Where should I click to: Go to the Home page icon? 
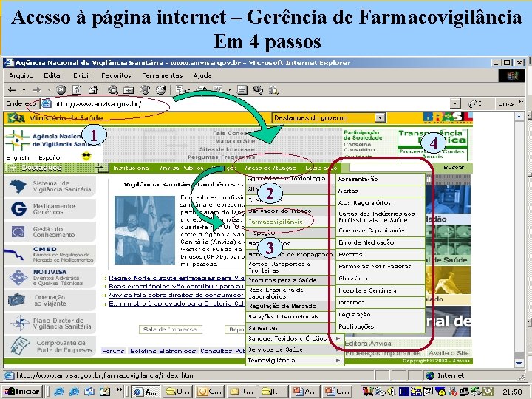pyautogui.click(x=93, y=90)
